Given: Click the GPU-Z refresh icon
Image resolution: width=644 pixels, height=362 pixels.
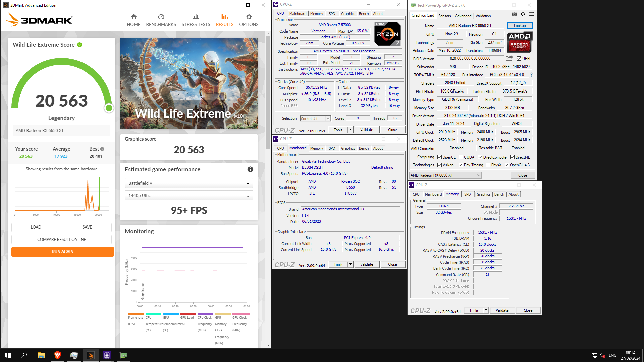Looking at the screenshot, I should [x=523, y=14].
